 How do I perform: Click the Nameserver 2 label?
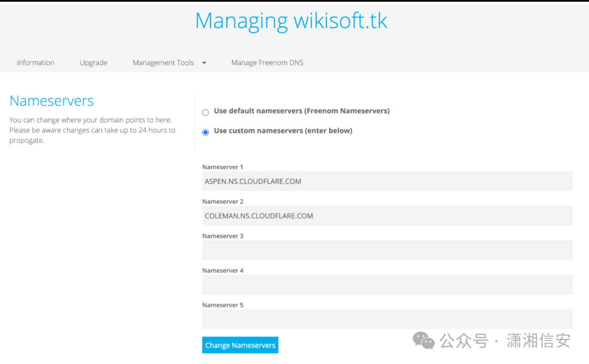(223, 202)
